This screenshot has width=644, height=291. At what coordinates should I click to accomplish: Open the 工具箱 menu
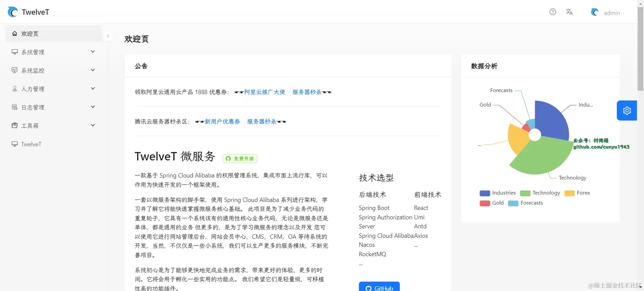pos(54,126)
